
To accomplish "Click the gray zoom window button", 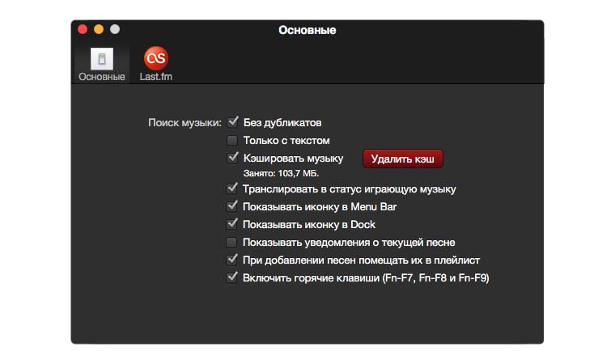I will (115, 29).
